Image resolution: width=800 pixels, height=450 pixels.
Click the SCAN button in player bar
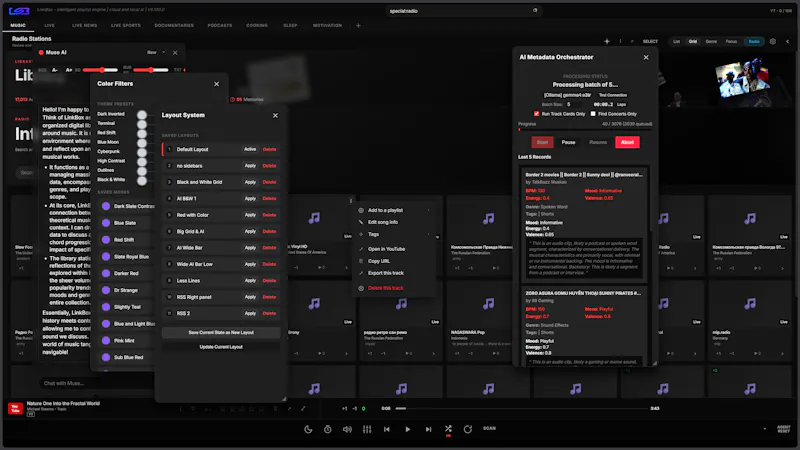coord(489,429)
